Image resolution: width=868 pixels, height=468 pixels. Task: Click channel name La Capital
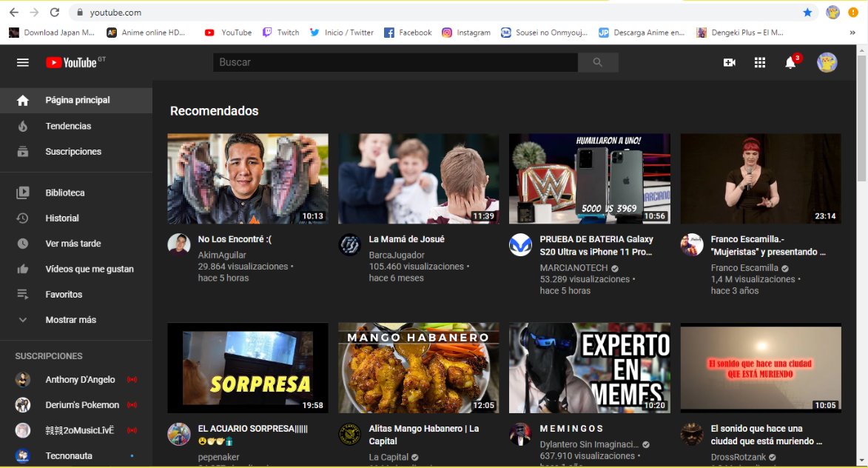pyautogui.click(x=388, y=457)
